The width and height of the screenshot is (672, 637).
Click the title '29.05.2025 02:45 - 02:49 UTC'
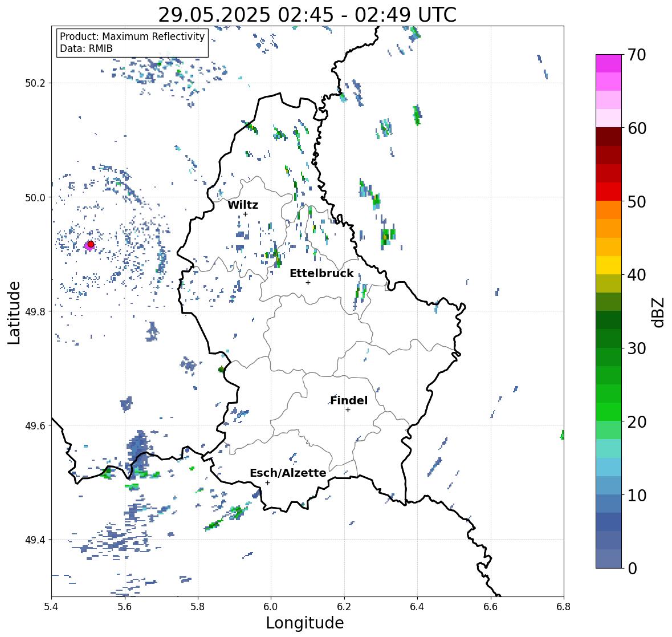tap(307, 15)
